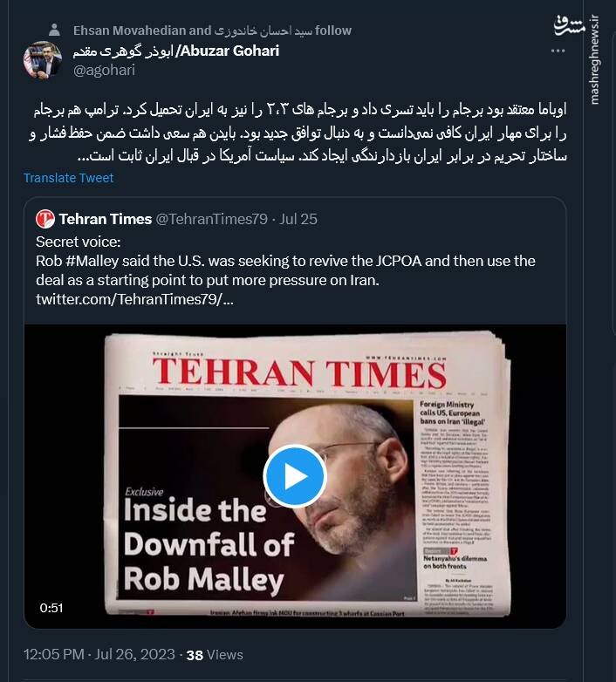Open the quoted tweet Secret voice text
Screen dimensions: 616x682
79,242
